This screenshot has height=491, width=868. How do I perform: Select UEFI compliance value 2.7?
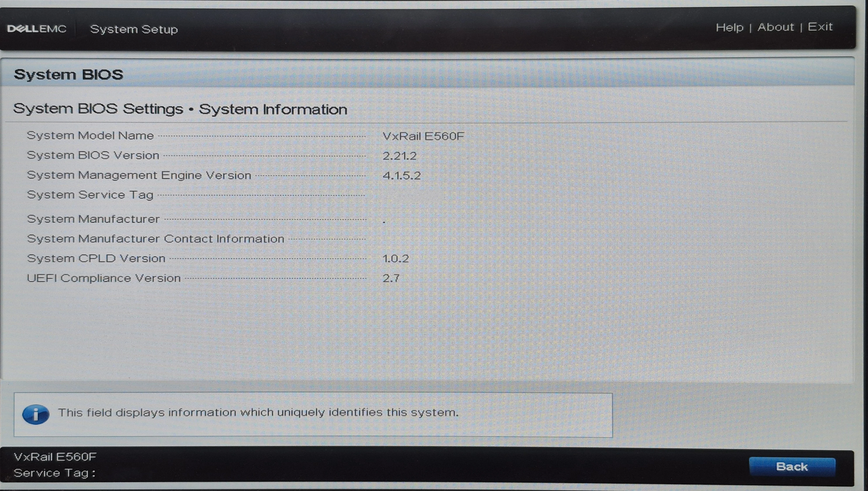391,278
